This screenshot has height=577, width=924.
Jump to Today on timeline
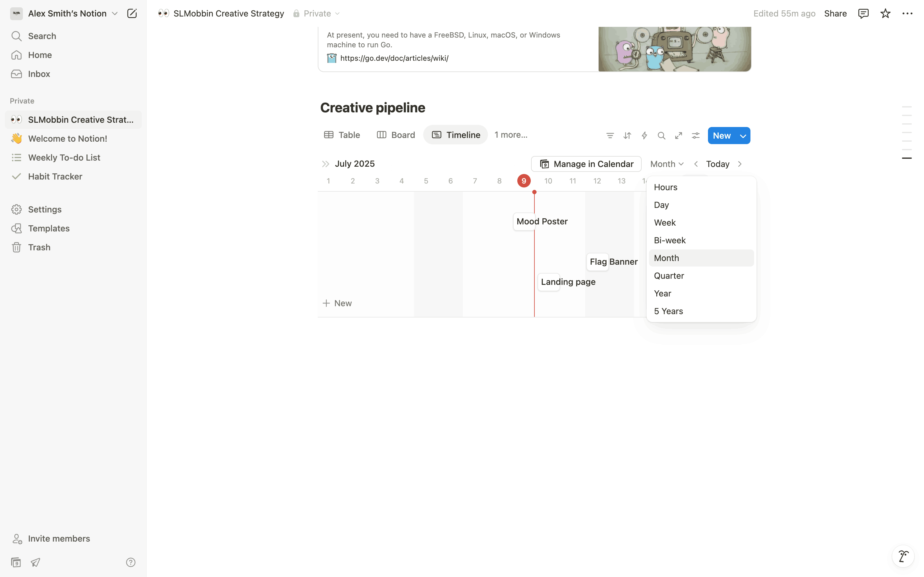[717, 164]
